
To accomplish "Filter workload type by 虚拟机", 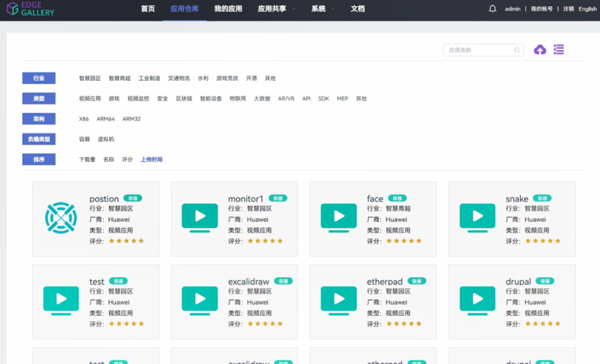I will 106,139.
